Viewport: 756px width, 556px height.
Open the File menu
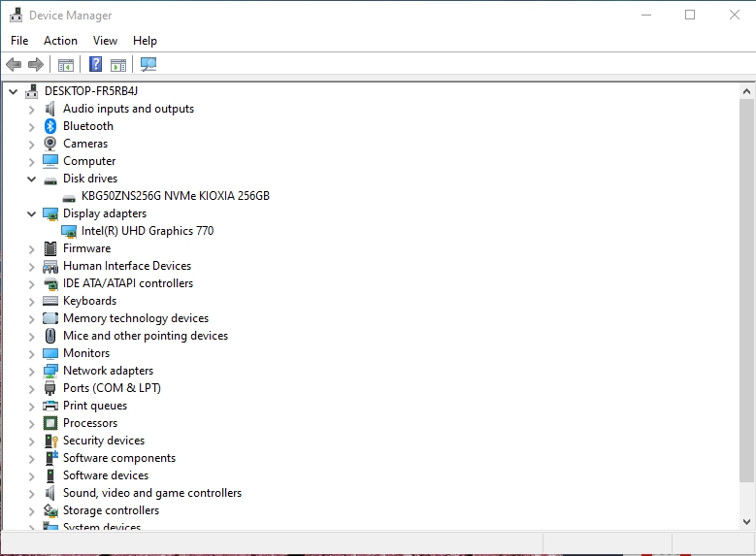(x=19, y=41)
